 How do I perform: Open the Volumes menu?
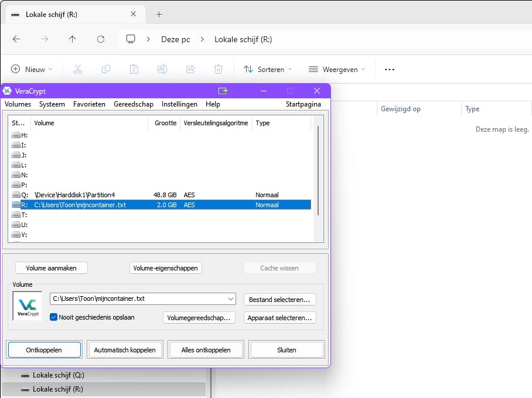18,104
